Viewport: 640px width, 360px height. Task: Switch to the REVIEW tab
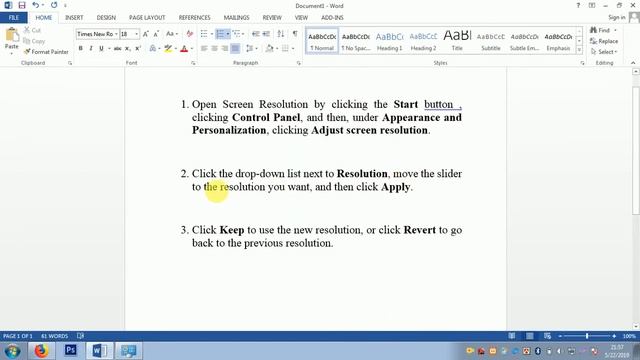tap(272, 18)
